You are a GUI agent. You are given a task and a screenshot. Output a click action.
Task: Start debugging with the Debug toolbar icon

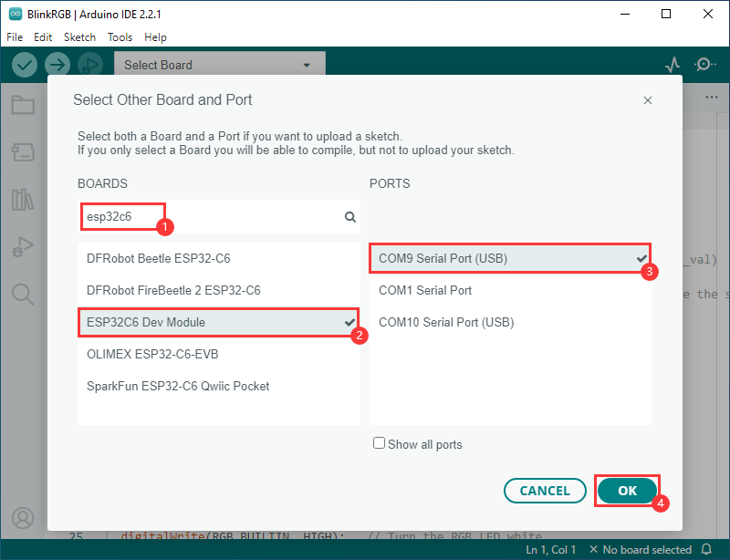[90, 65]
